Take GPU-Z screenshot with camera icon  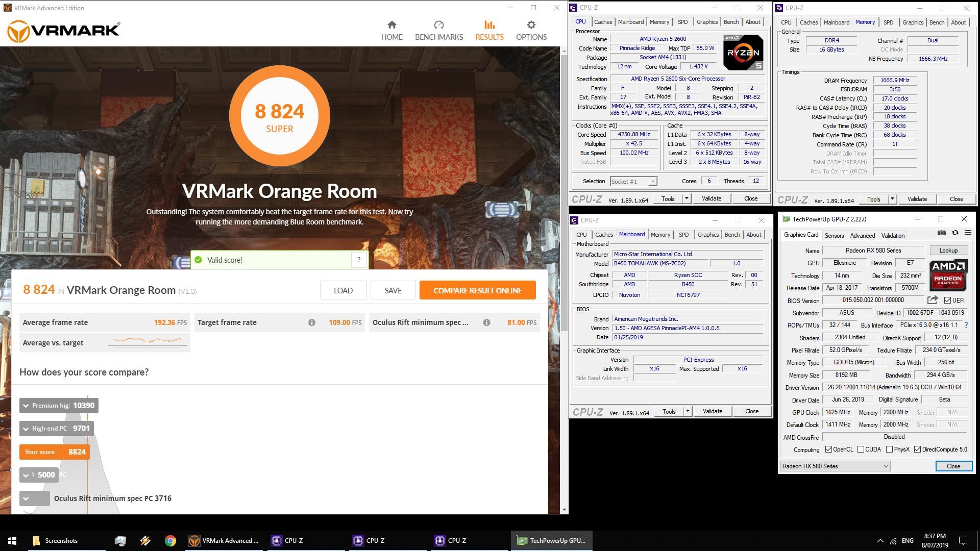tap(942, 233)
